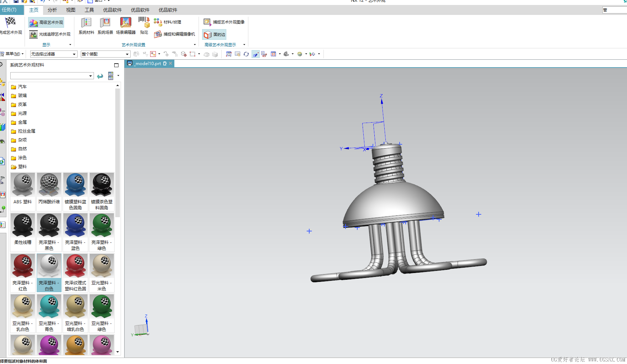Image resolution: width=627 pixels, height=364 pixels.
Task: Expand the 汽车 materials folder
Action: tap(19, 87)
